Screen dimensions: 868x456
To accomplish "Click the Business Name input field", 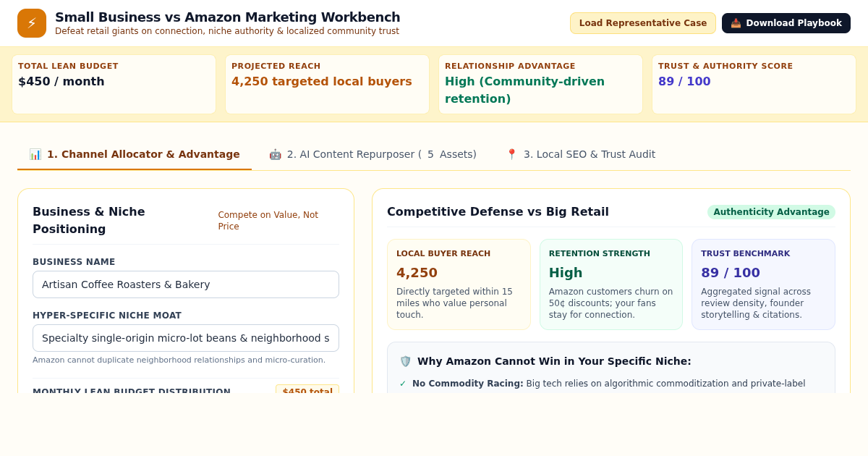I will [x=186, y=284].
